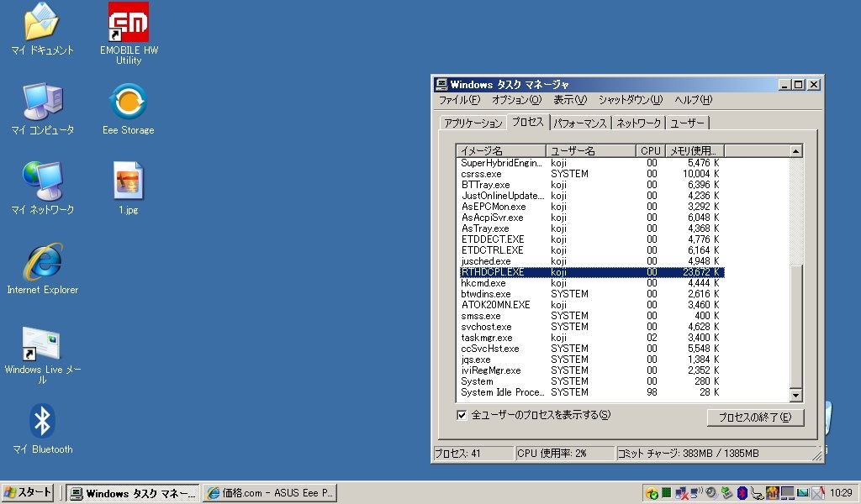Sort by メモリ使用 column header
Viewport: 861px width, 504px height.
[x=695, y=151]
